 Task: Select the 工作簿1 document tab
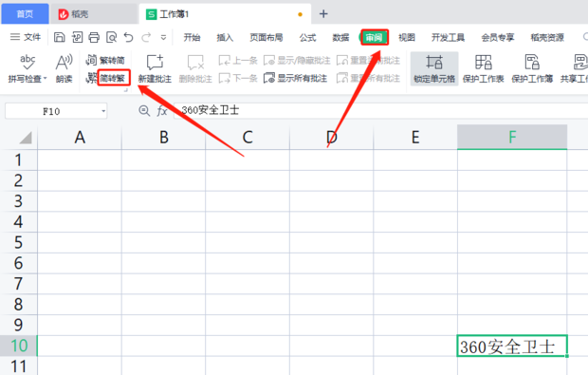pos(225,14)
